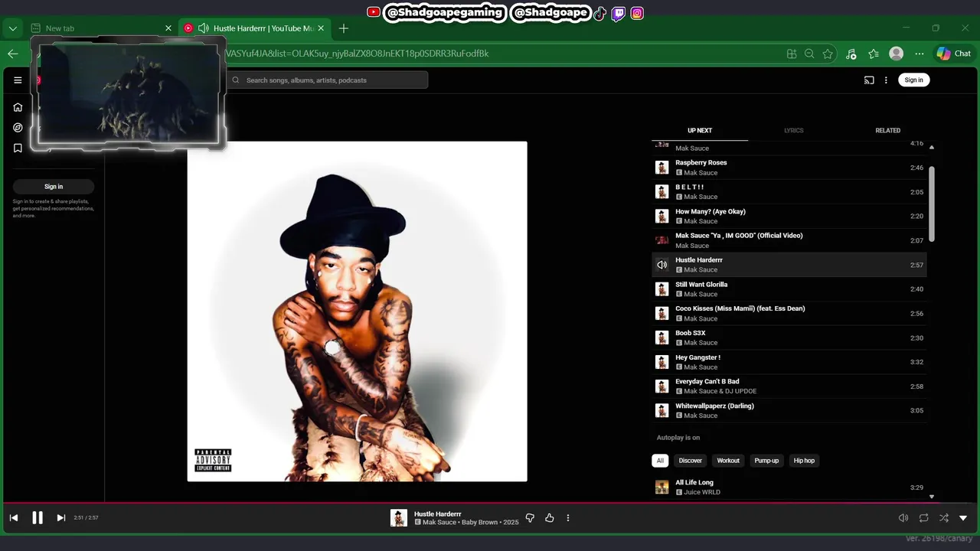Open the YouTube Music guide hamburger menu
Screen dimensions: 980x551
(x=18, y=80)
